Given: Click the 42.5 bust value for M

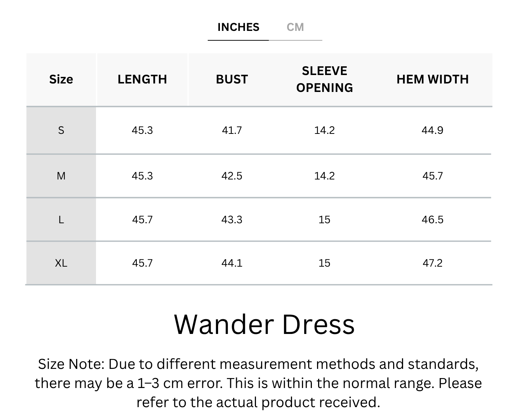Looking at the screenshot, I should coord(232,176).
